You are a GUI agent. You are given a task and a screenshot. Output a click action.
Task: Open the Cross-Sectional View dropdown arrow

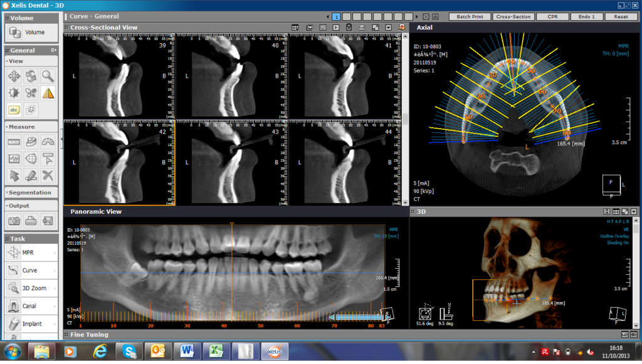(x=389, y=28)
